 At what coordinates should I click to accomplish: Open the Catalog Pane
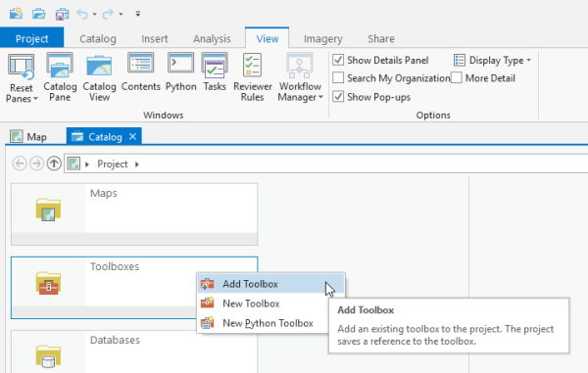coord(60,77)
